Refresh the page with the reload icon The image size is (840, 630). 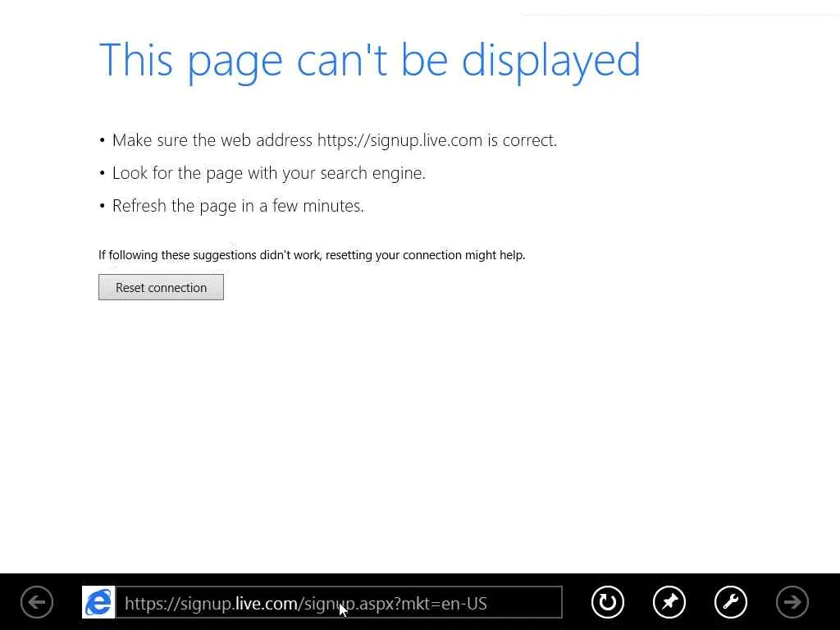point(608,602)
